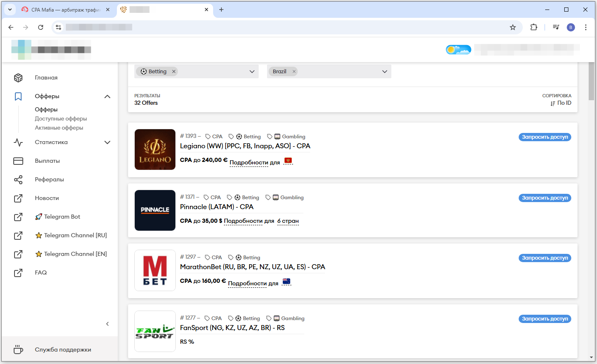Viewport: 597px width, 364px height.
Task: Open the tab search dropdown arrow
Action: coord(10,10)
